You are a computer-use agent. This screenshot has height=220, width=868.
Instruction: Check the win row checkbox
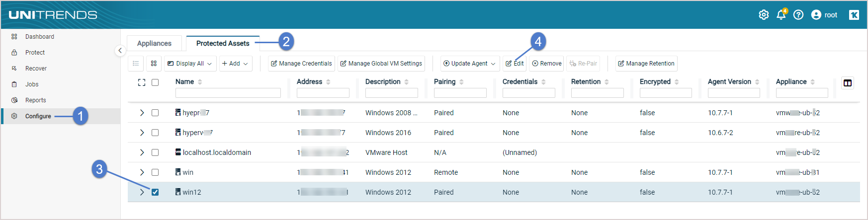(x=155, y=172)
